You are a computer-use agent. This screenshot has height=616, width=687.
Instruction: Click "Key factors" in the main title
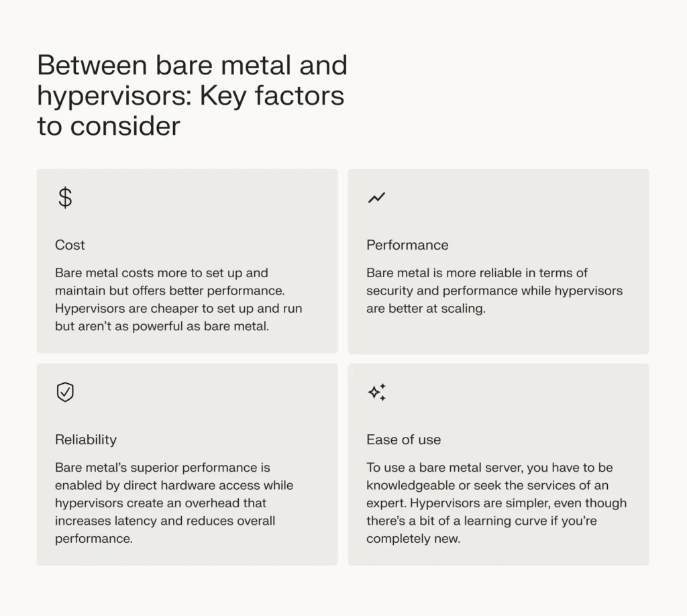click(x=272, y=96)
